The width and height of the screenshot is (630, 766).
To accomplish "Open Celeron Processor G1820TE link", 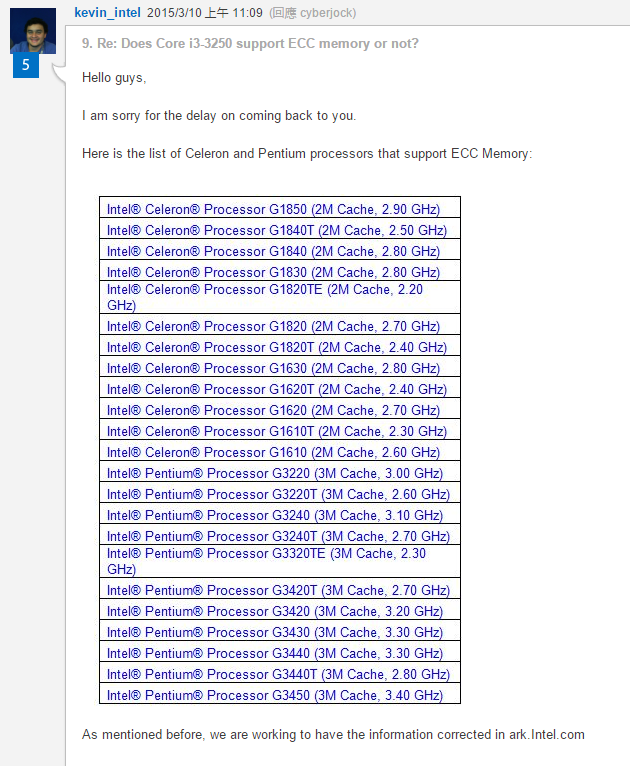I will (x=265, y=297).
